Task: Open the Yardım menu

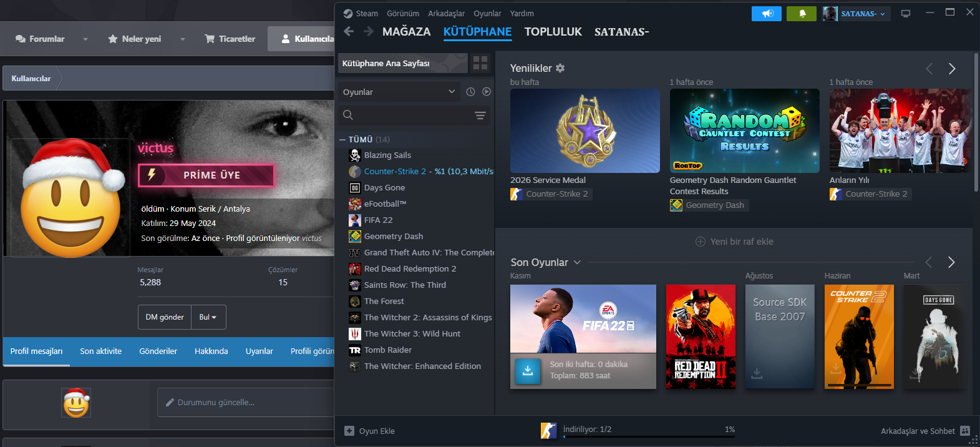Action: 522,13
